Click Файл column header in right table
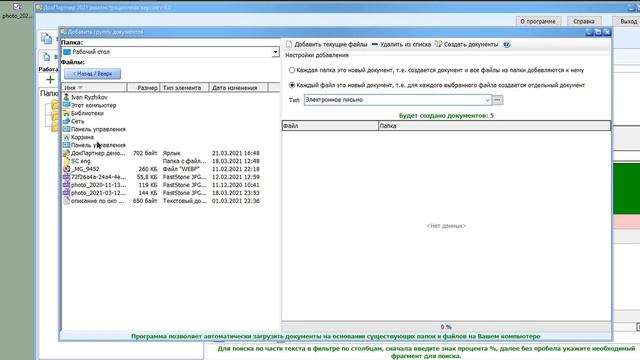The height and width of the screenshot is (360, 640). (330, 126)
